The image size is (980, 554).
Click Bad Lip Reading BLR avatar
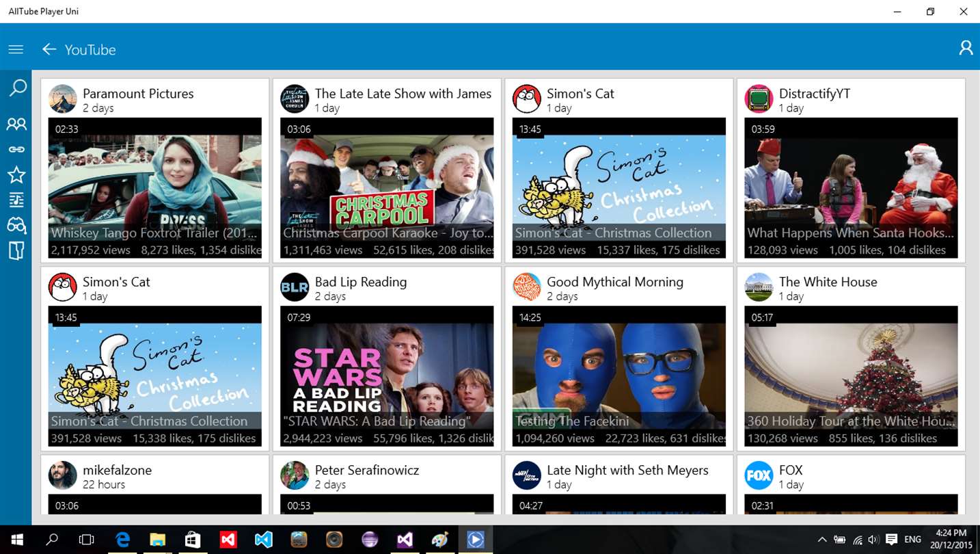pyautogui.click(x=295, y=287)
